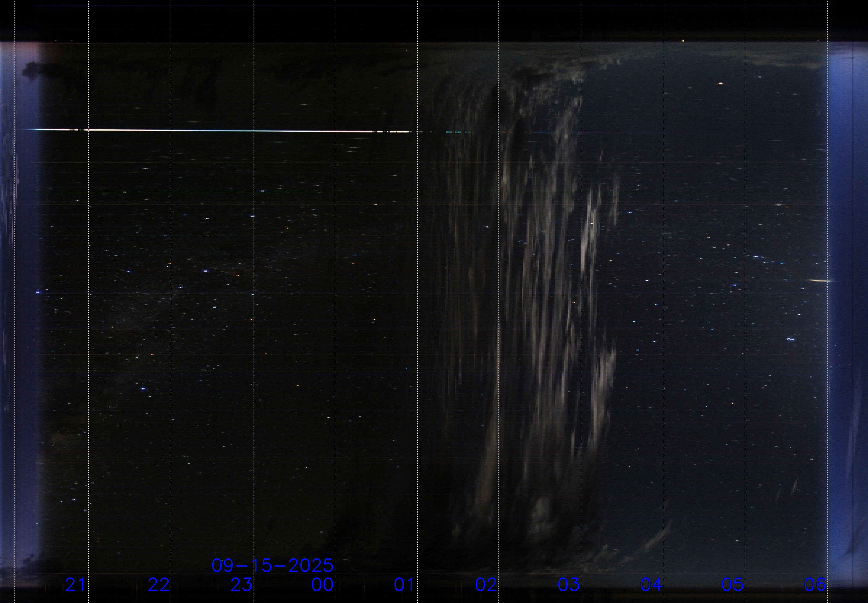Click the hour 05 time label

[x=732, y=585]
